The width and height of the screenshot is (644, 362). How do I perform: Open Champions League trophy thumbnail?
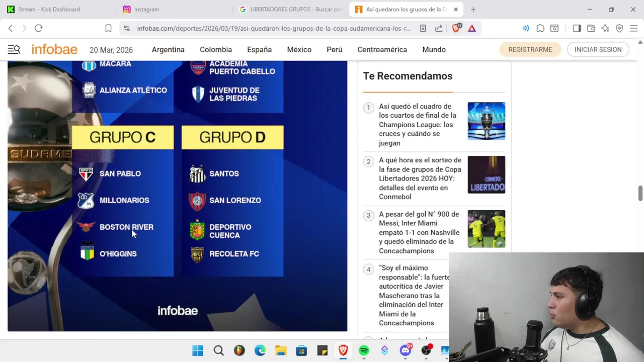(x=486, y=121)
